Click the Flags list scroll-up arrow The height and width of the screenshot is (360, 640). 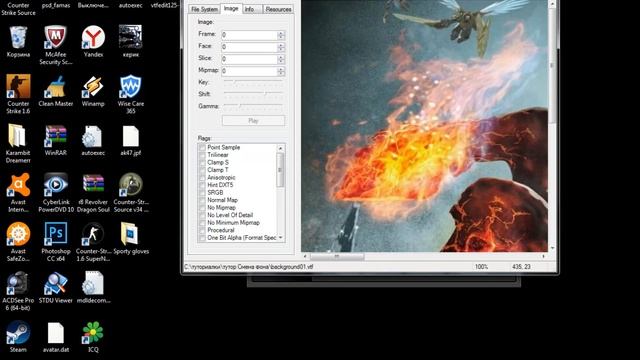click(280, 148)
